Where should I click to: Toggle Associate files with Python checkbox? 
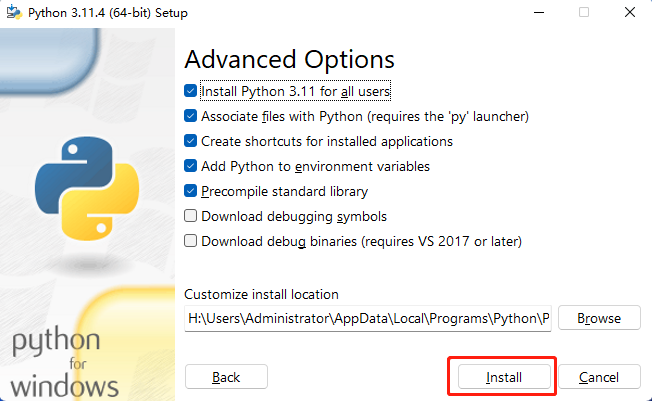click(x=190, y=116)
